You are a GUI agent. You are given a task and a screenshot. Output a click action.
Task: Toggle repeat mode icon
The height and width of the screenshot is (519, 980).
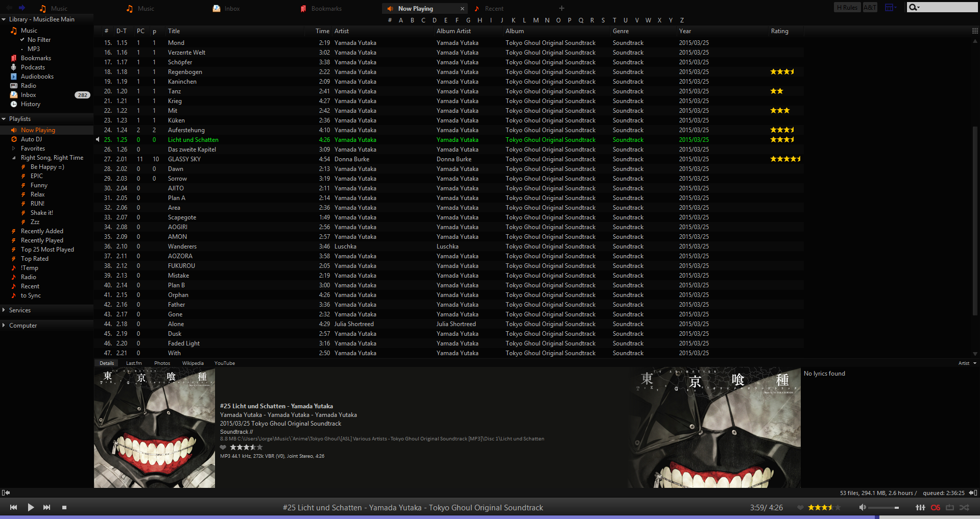coord(950,507)
